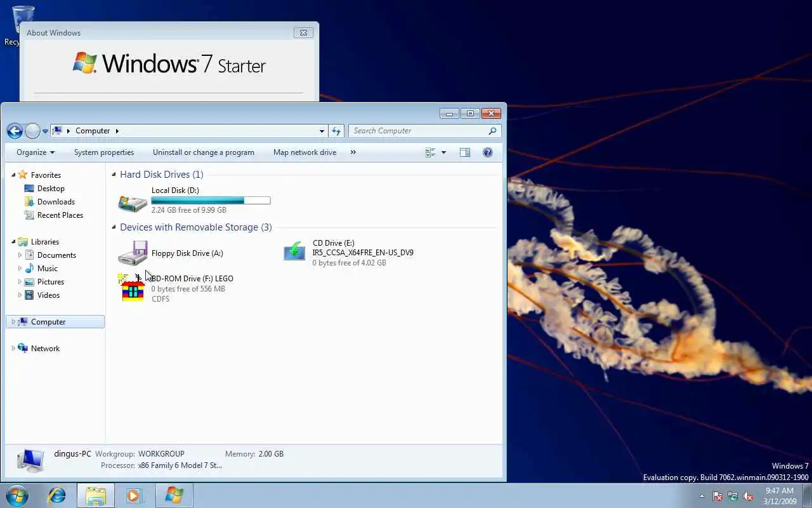The image size is (812, 508).
Task: Maximize the Computer explorer window
Action: pos(470,114)
